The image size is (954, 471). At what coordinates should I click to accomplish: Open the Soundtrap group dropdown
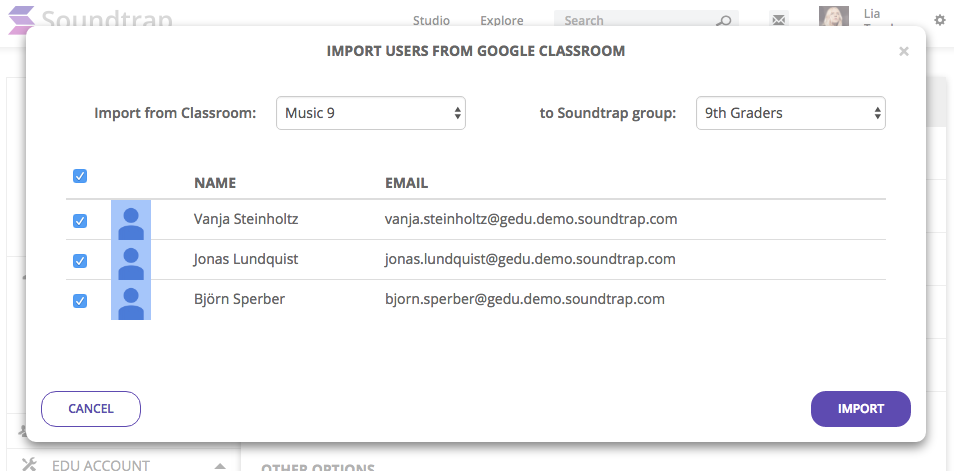click(x=790, y=113)
